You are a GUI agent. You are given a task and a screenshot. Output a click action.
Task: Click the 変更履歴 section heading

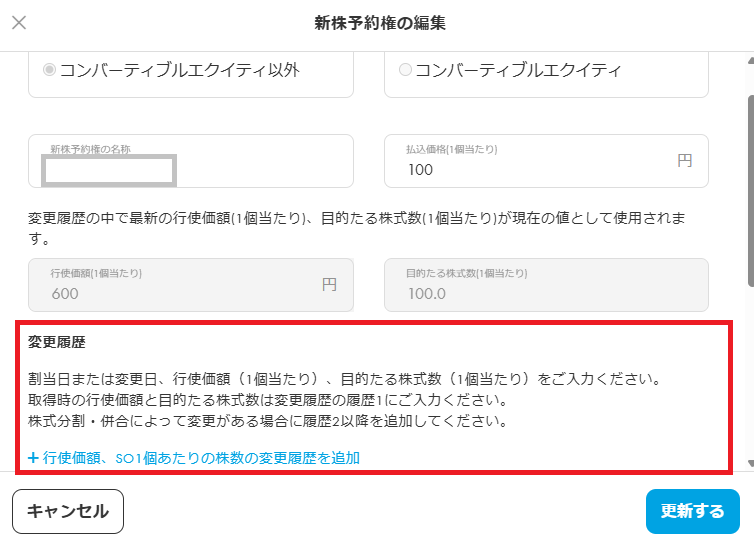pos(57,342)
